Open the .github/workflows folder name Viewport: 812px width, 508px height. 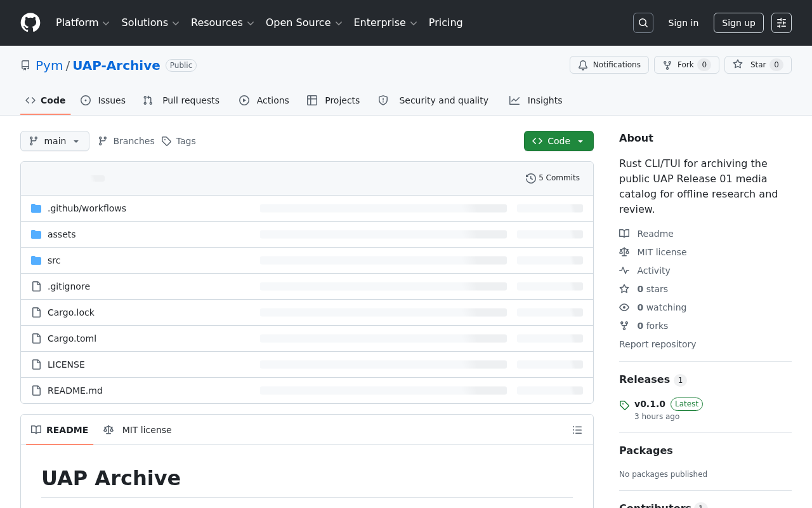87,208
